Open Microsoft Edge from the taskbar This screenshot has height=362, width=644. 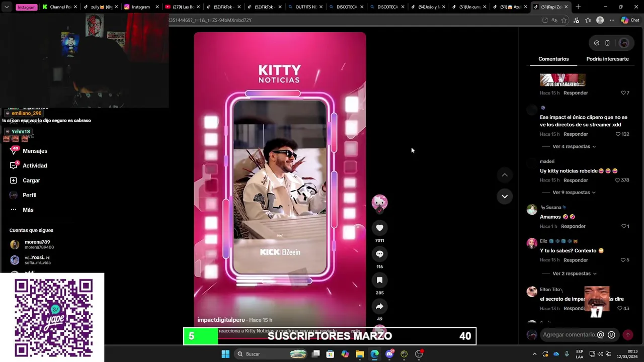tap(374, 354)
